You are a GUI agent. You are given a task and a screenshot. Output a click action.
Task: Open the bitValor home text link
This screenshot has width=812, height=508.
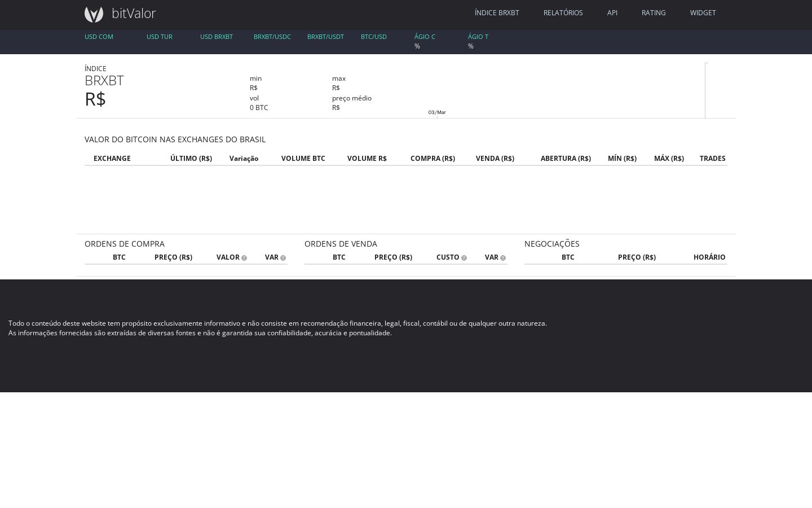click(x=134, y=13)
